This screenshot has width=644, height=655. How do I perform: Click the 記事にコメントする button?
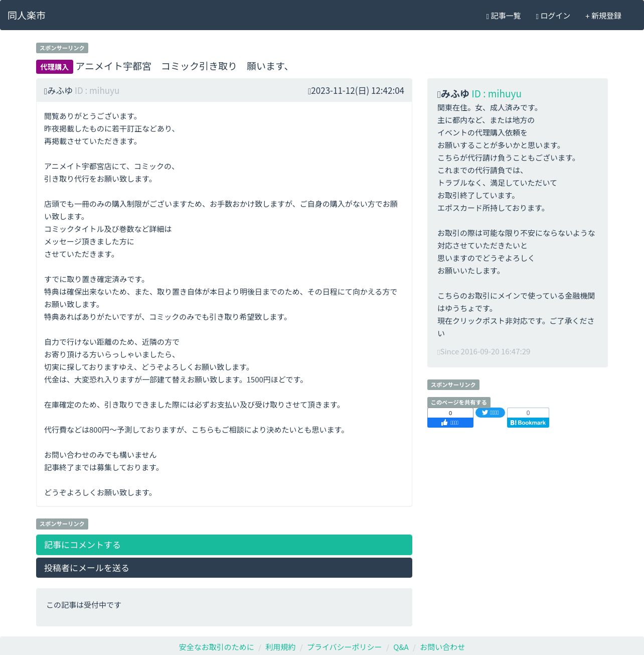(224, 545)
